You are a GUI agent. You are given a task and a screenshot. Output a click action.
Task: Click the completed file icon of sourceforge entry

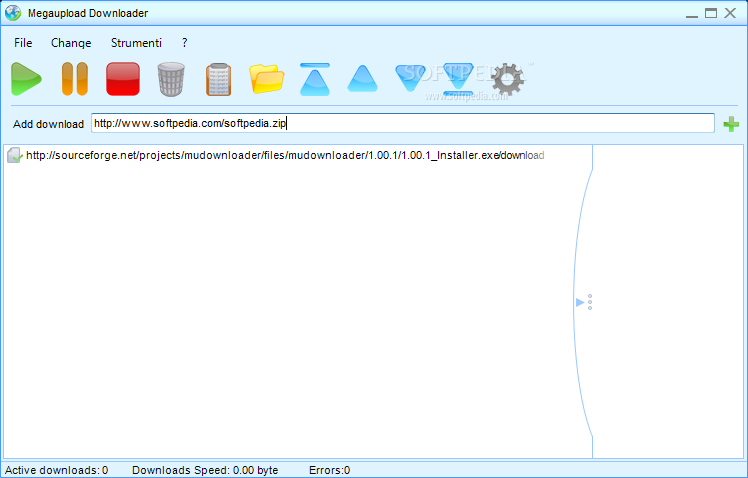(x=15, y=156)
